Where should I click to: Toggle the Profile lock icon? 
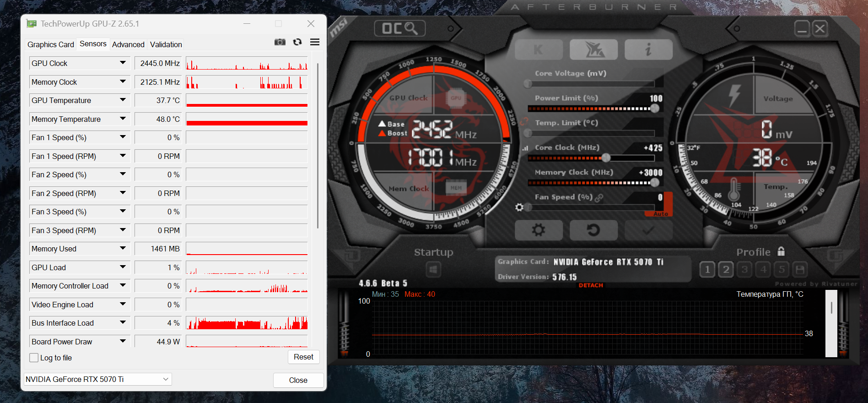coord(781,251)
